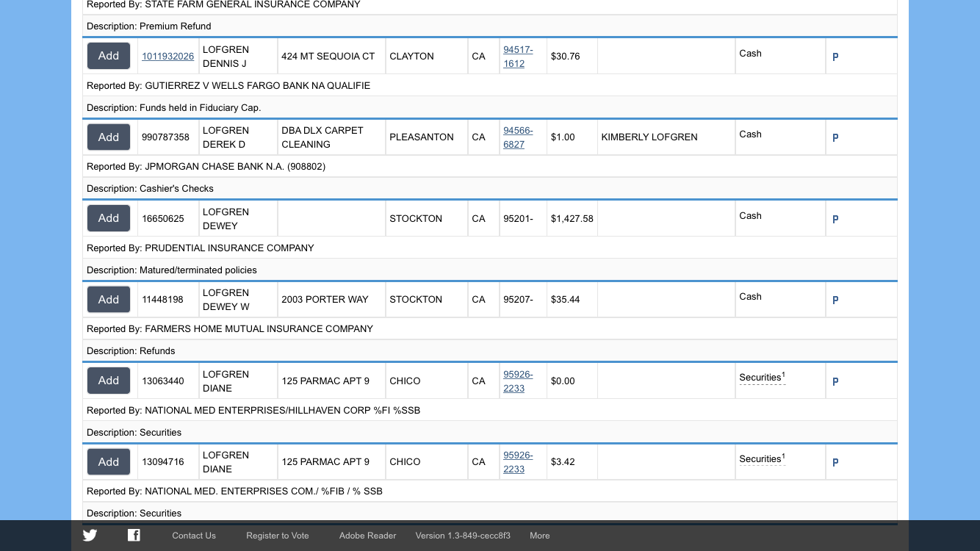
Task: Click Reported By: FARMERS HOME MUTUAL line
Action: tap(230, 329)
